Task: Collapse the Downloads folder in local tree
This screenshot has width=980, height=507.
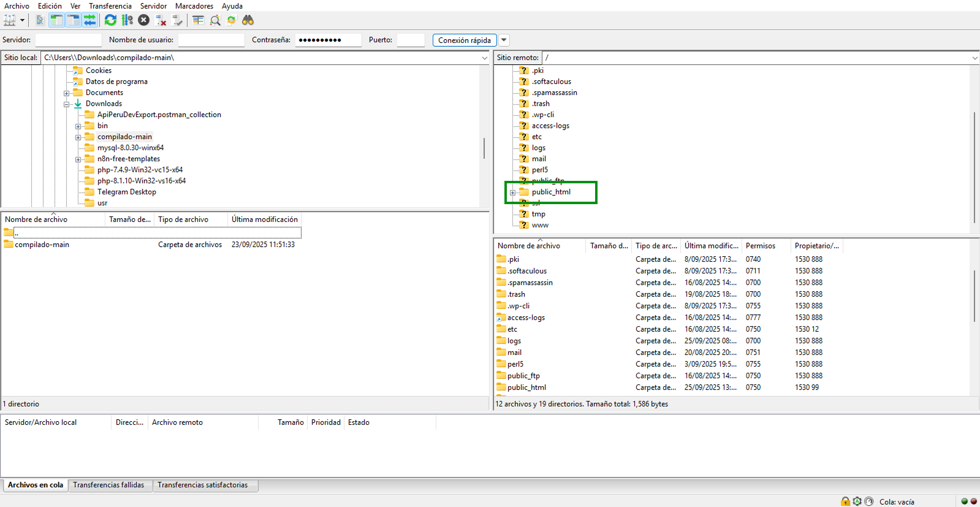Action: point(66,104)
